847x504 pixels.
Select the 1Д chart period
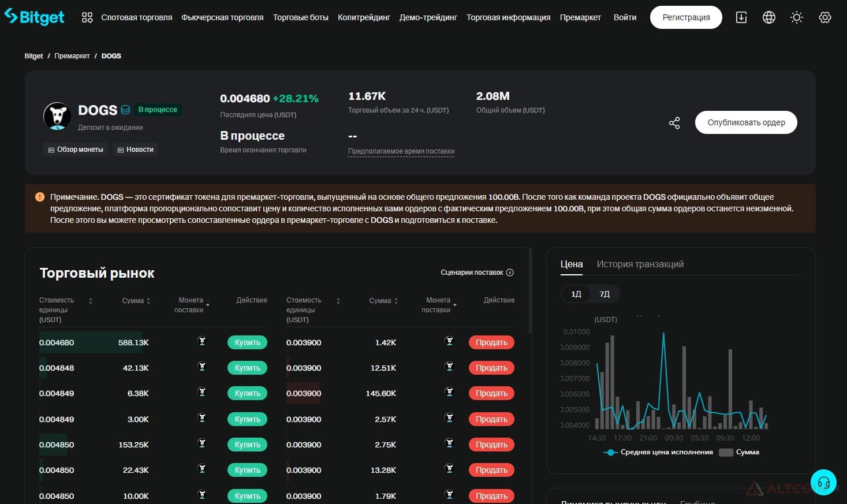click(x=576, y=294)
